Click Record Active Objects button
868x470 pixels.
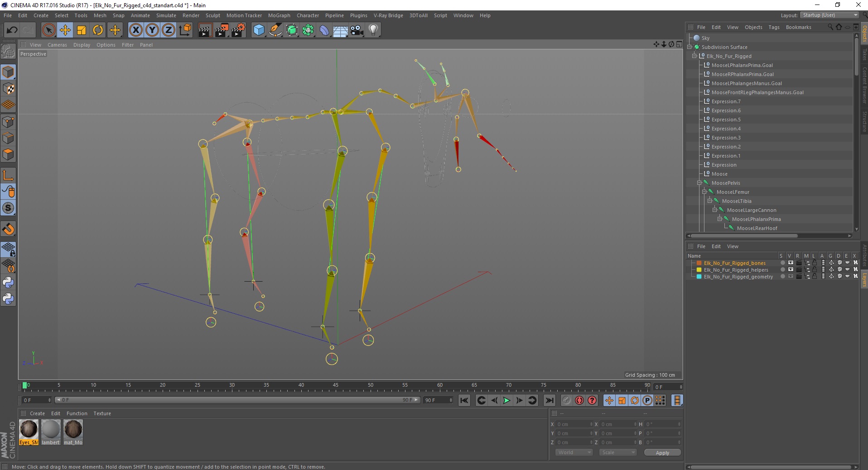pyautogui.click(x=566, y=400)
